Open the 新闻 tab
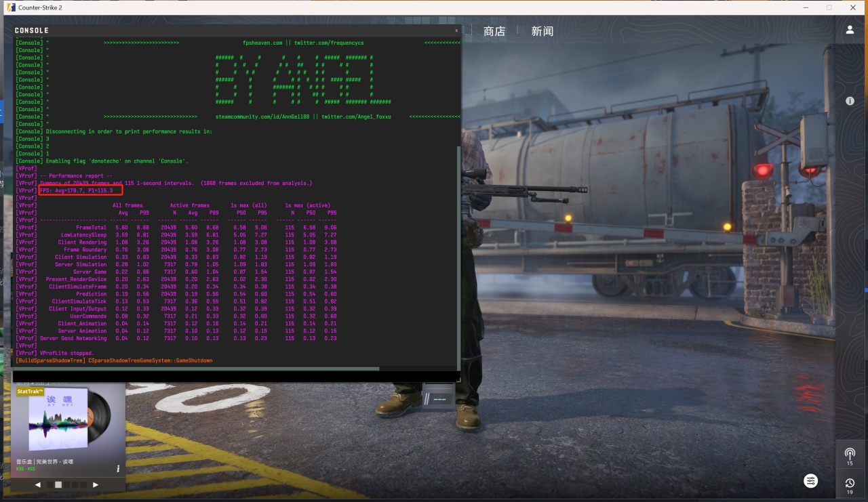Screen dimensions: 868x502 (542, 31)
